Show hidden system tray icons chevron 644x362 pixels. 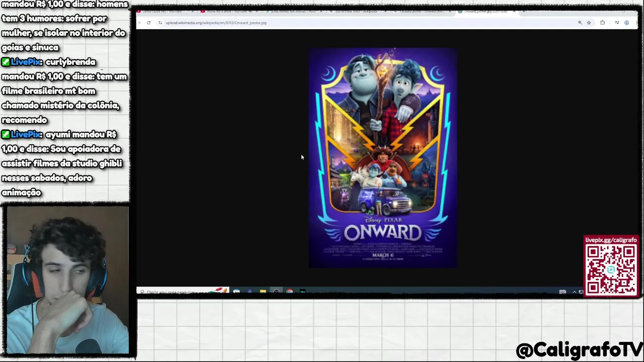pos(574,292)
